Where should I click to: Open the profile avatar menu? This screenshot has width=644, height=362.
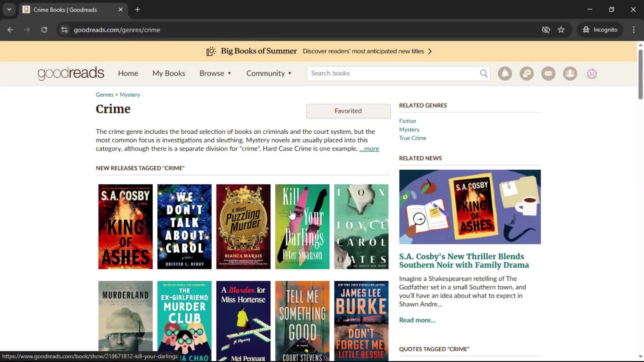[592, 73]
